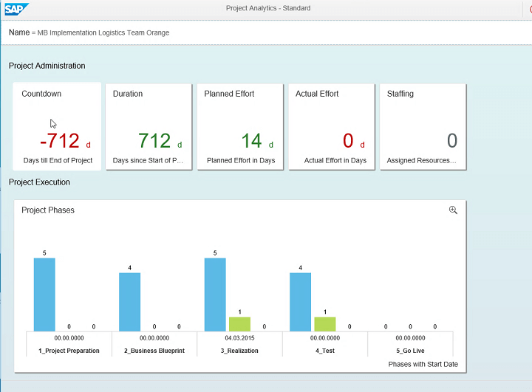Select blue bar for 1_Project Preparation
Image resolution: width=532 pixels, height=392 pixels.
[x=44, y=295]
